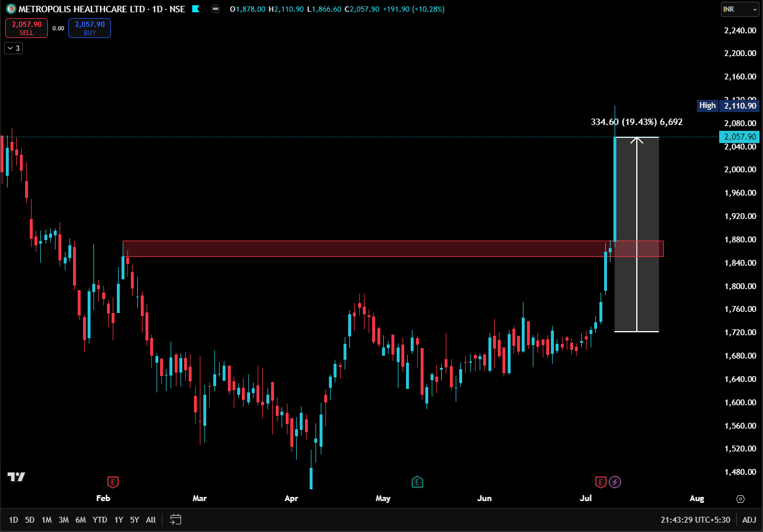The image size is (763, 532).
Task: Select the red resistance zone rectangle
Action: click(x=393, y=249)
